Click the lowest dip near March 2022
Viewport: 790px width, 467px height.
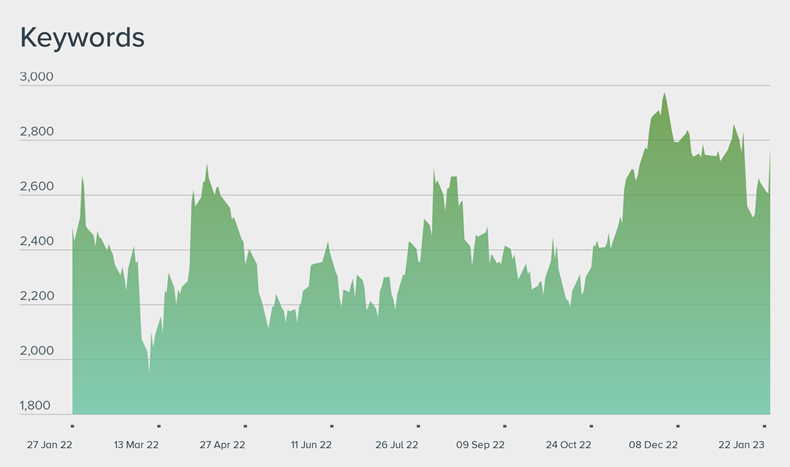[149, 371]
